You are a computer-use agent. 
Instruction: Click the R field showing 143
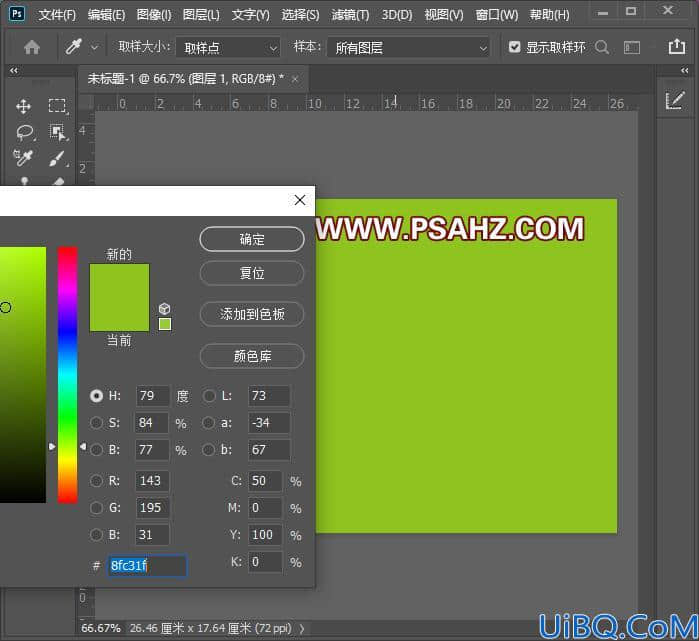152,481
